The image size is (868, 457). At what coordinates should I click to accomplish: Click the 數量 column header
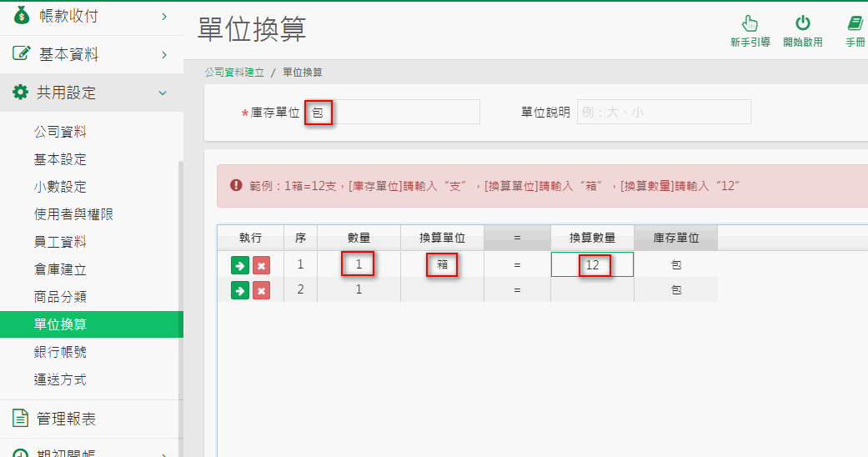point(359,238)
